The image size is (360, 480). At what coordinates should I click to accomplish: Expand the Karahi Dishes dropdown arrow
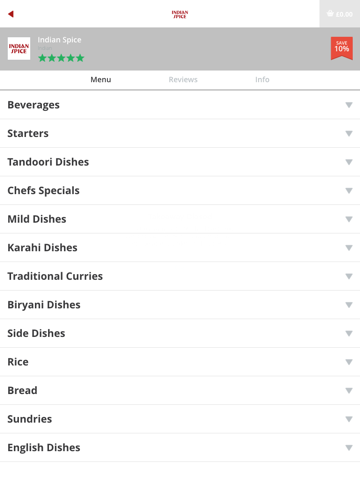pos(349,248)
